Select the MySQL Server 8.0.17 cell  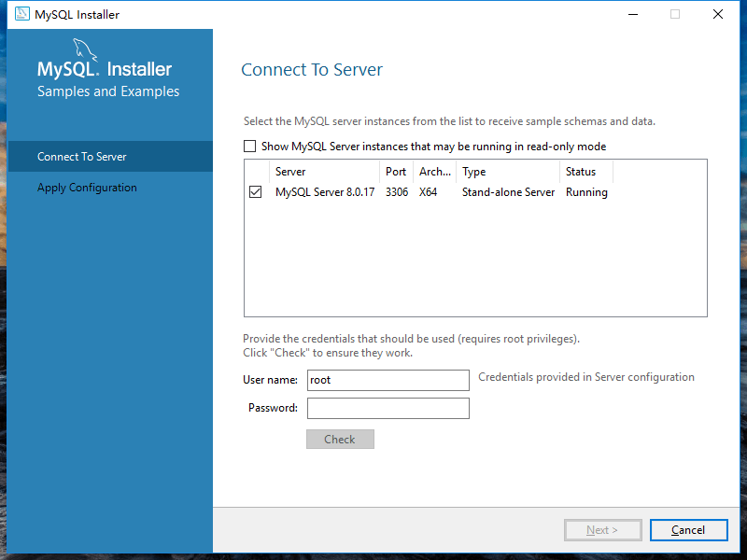(x=325, y=192)
